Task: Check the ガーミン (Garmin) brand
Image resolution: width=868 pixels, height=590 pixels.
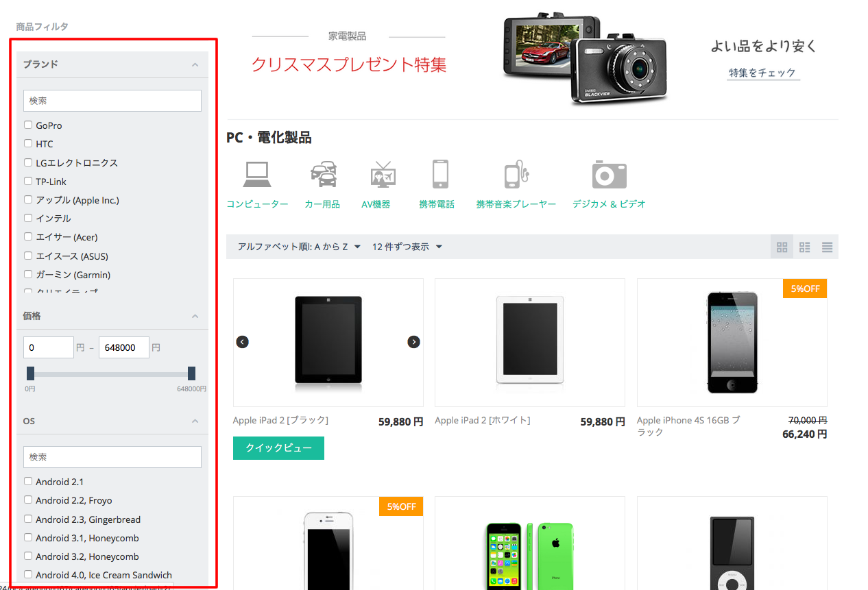Action: (28, 274)
